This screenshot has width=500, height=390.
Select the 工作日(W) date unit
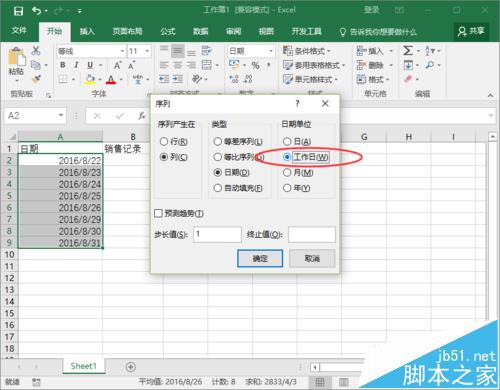(x=306, y=157)
